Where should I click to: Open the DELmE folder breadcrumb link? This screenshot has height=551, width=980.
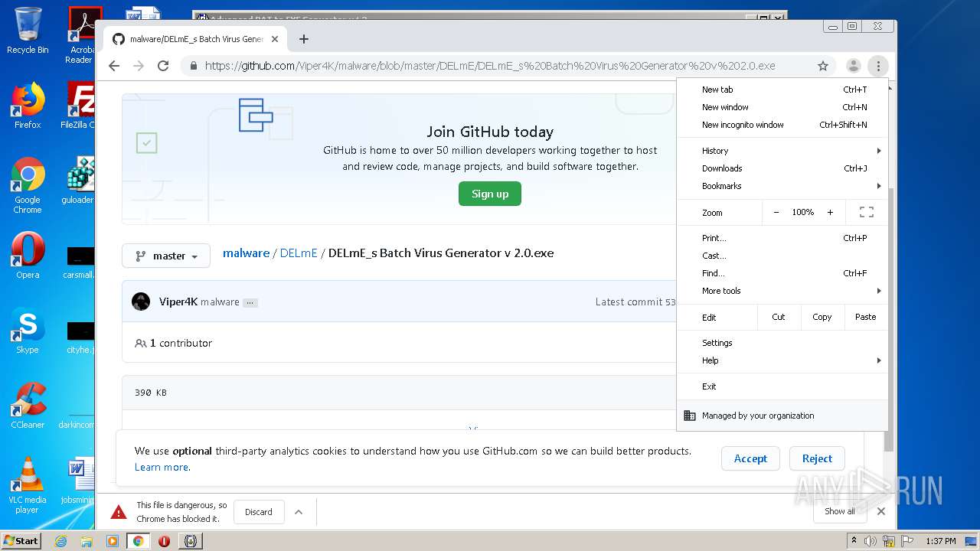pos(299,253)
